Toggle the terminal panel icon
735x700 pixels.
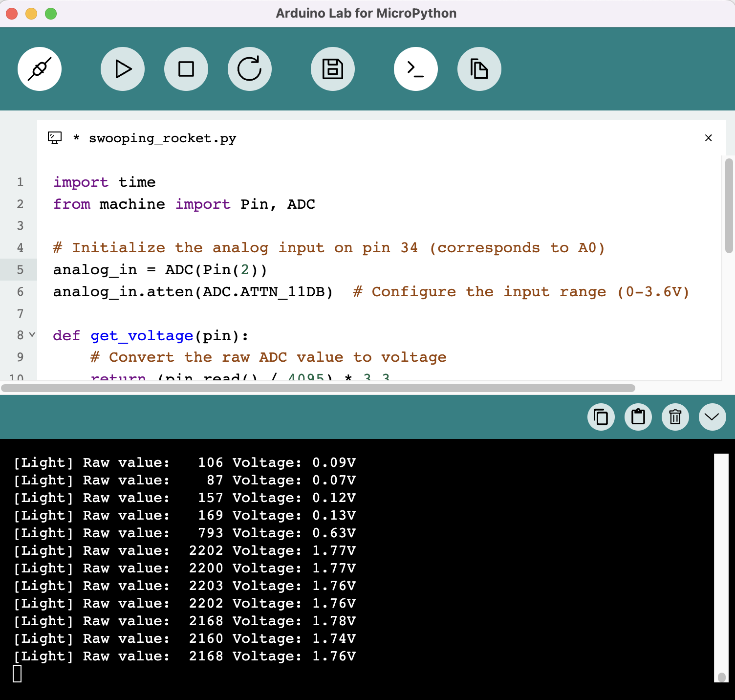point(416,69)
